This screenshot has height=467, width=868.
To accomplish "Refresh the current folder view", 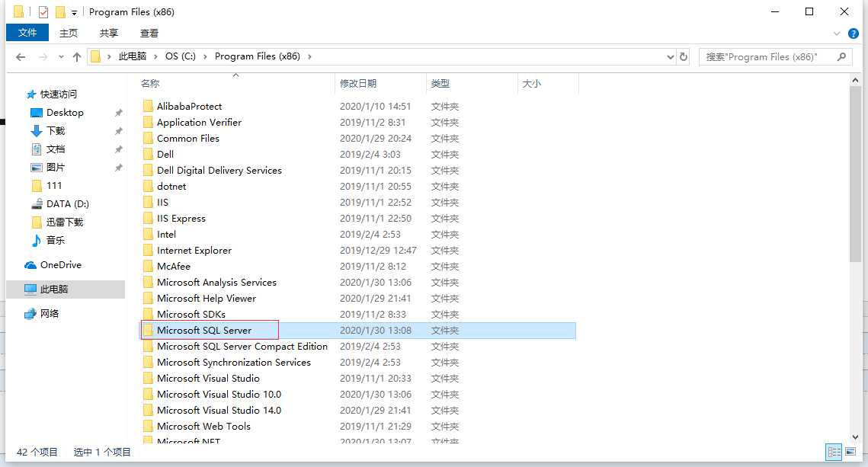I will 684,56.
